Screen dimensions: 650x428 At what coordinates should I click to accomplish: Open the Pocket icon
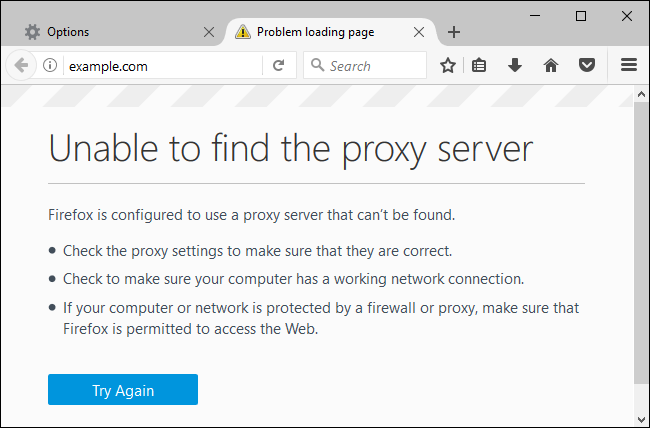tap(587, 66)
